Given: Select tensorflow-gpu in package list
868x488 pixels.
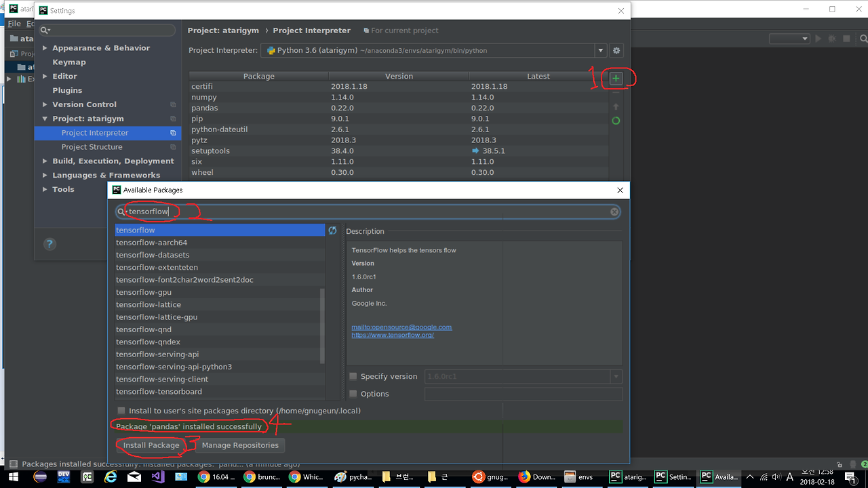Looking at the screenshot, I should coord(220,292).
